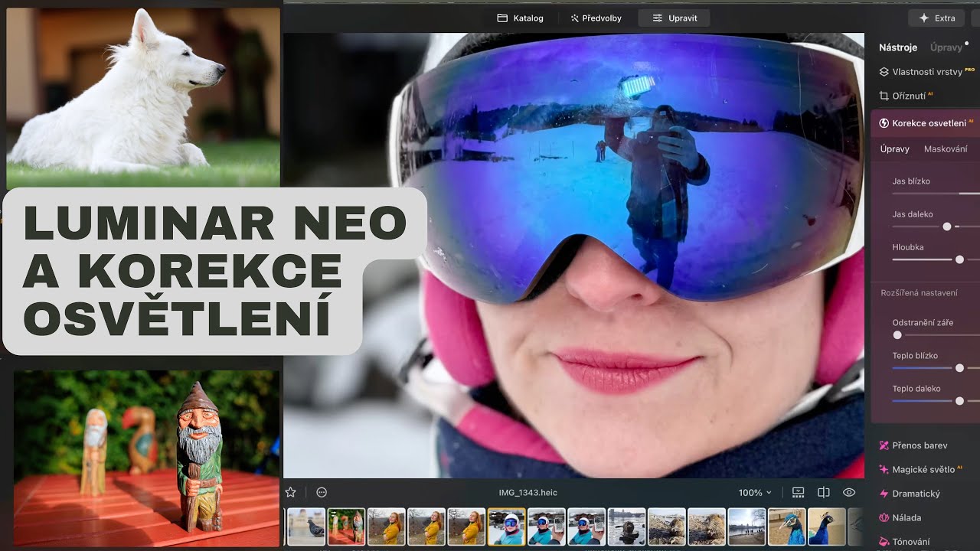Screen dimensions: 980x551
Task: Click the goggles photo in the canvas
Action: click(x=573, y=256)
